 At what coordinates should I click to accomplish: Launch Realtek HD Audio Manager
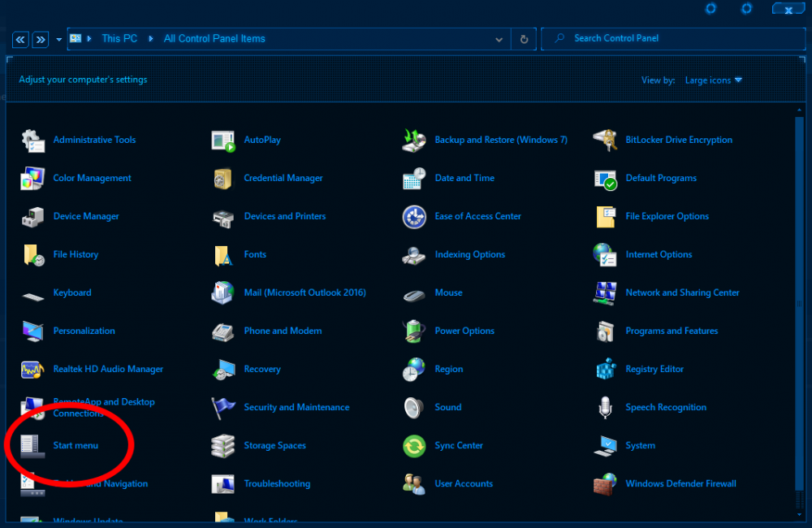(108, 369)
